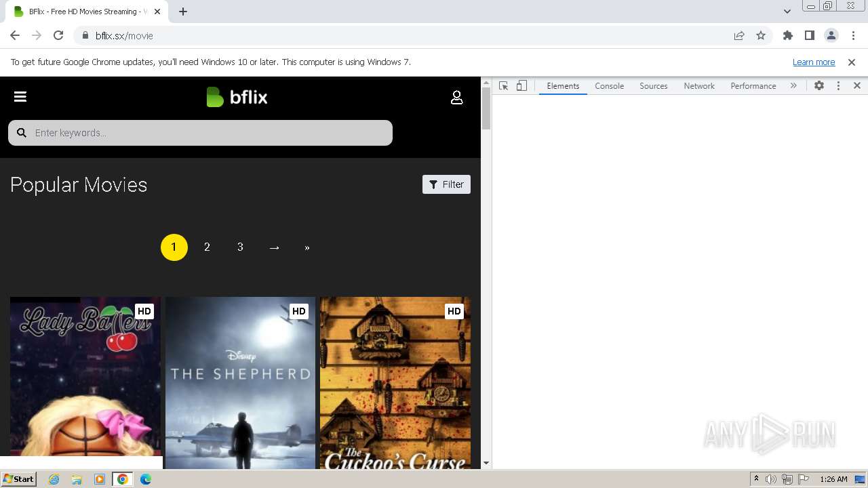This screenshot has height=488, width=868.
Task: Reload the current page
Action: [x=58, y=36]
